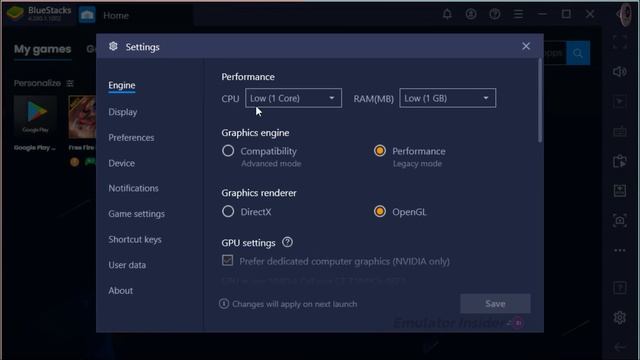Click the changes info icon
The image size is (640, 360).
pos(224,304)
